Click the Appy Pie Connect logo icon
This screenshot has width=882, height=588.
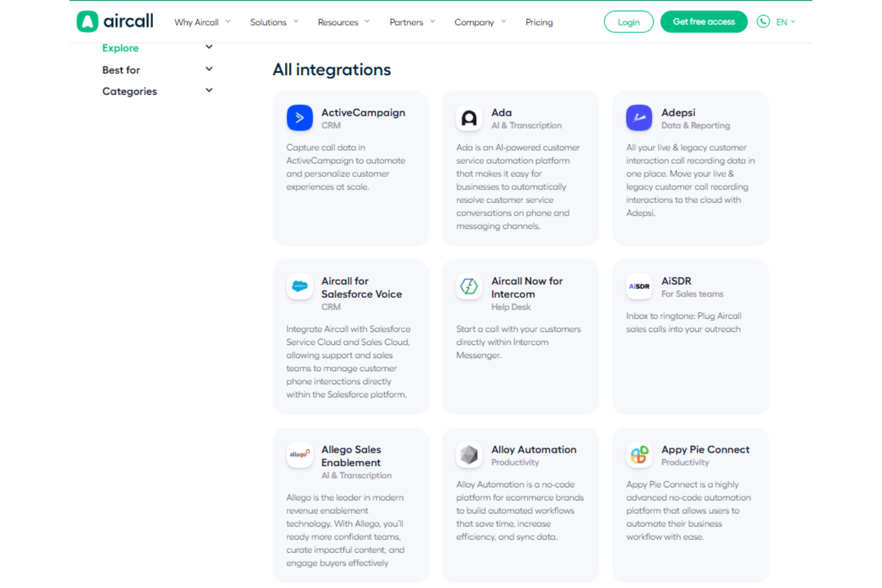click(639, 455)
